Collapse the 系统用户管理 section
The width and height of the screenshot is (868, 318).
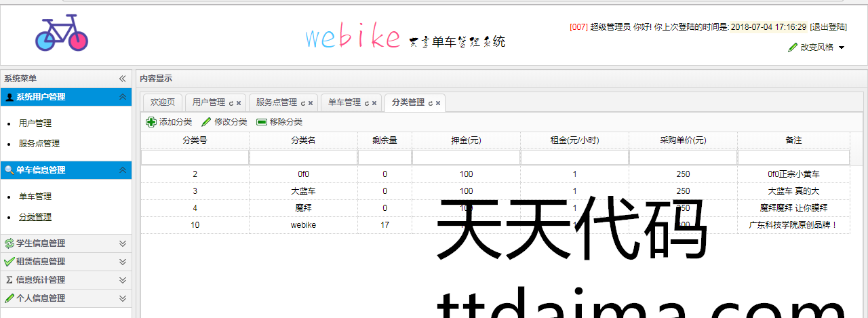pos(123,97)
